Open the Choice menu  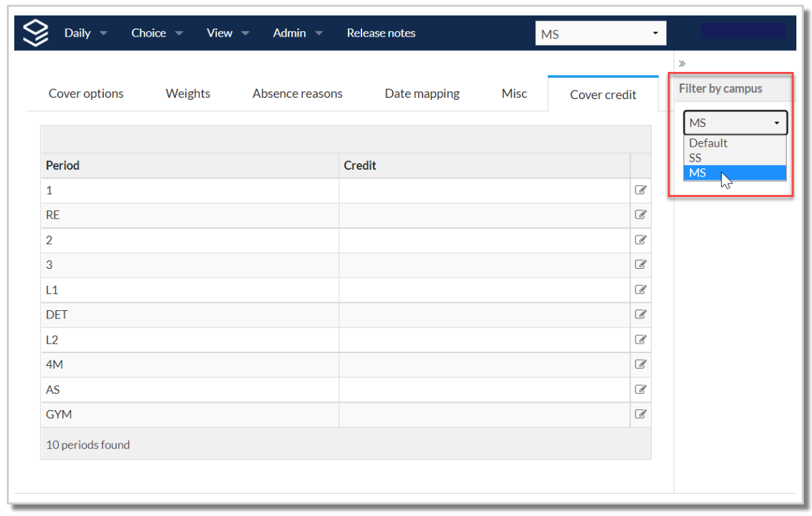[157, 33]
